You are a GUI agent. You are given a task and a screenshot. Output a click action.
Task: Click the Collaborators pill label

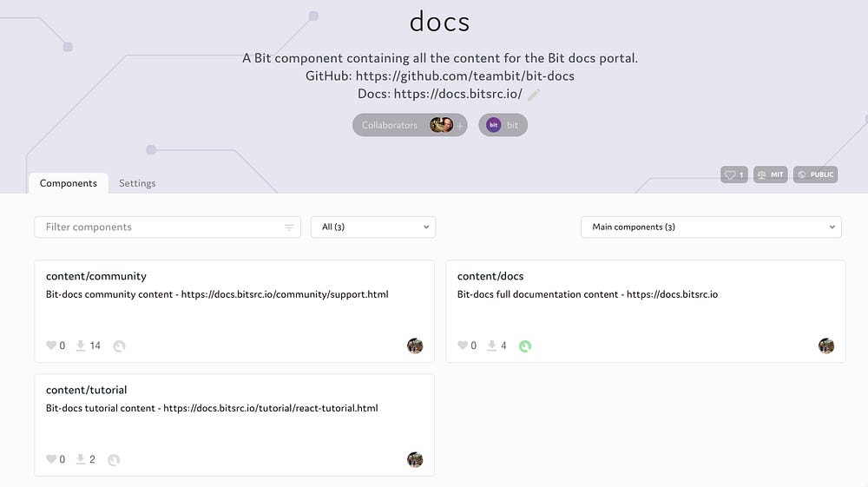389,125
